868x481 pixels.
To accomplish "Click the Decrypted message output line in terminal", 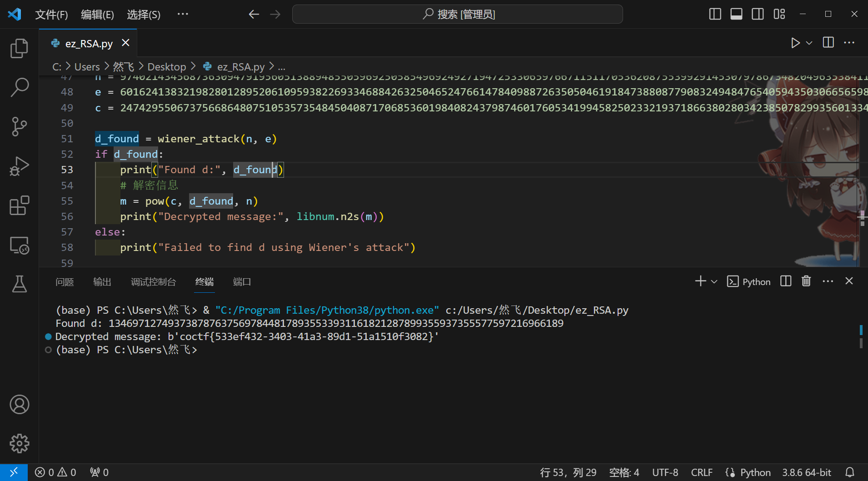I will (x=247, y=336).
